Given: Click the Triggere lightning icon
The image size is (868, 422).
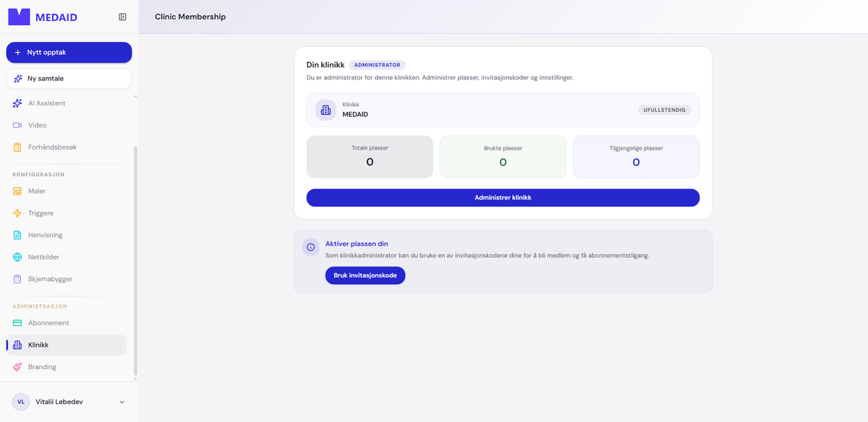Looking at the screenshot, I should (17, 213).
